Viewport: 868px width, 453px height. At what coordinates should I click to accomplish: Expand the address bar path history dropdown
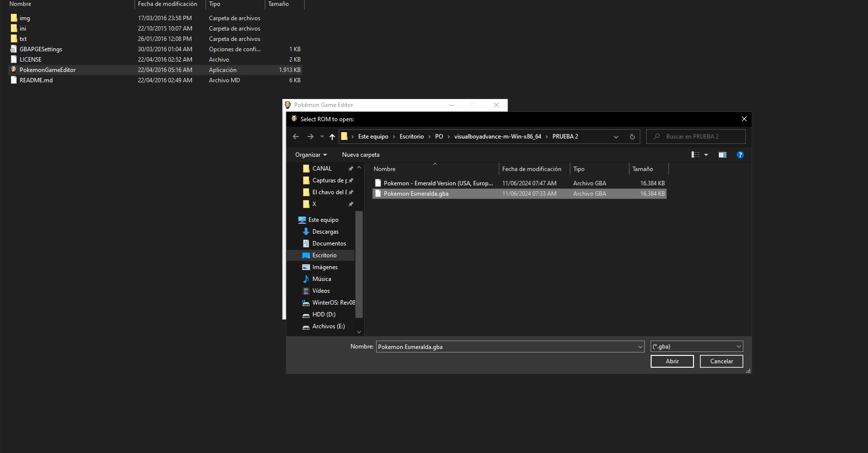tap(616, 137)
